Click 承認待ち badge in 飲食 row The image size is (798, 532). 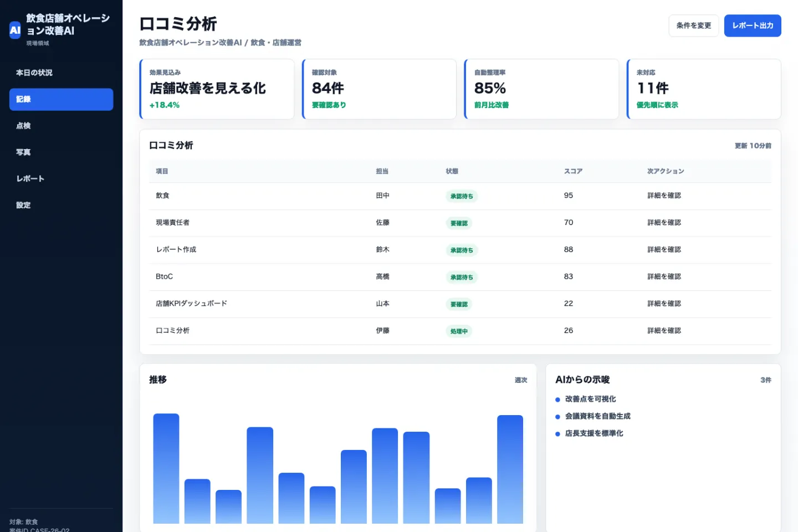coord(462,196)
